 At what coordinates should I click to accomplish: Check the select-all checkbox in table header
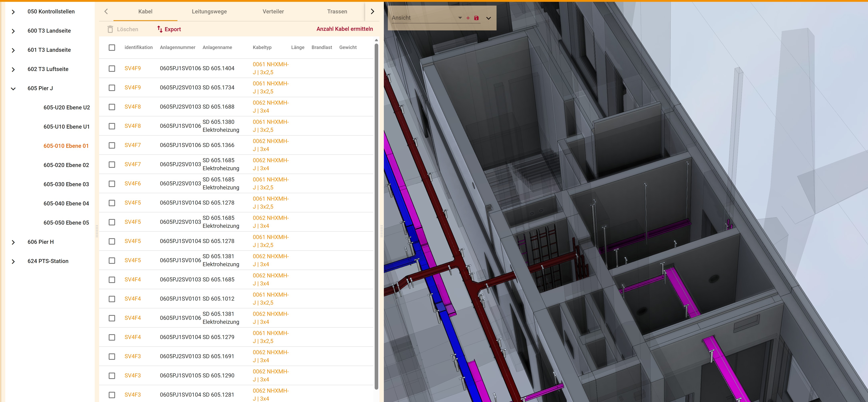point(112,48)
